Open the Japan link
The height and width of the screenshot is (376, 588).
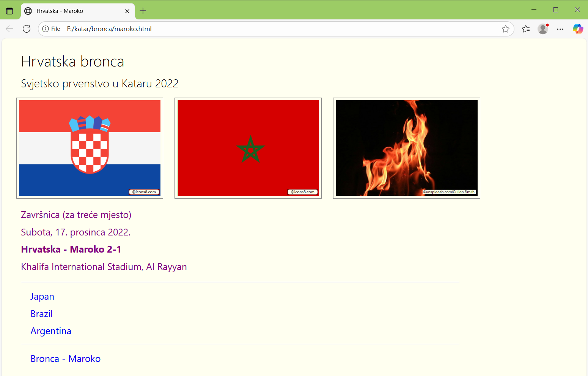point(42,297)
